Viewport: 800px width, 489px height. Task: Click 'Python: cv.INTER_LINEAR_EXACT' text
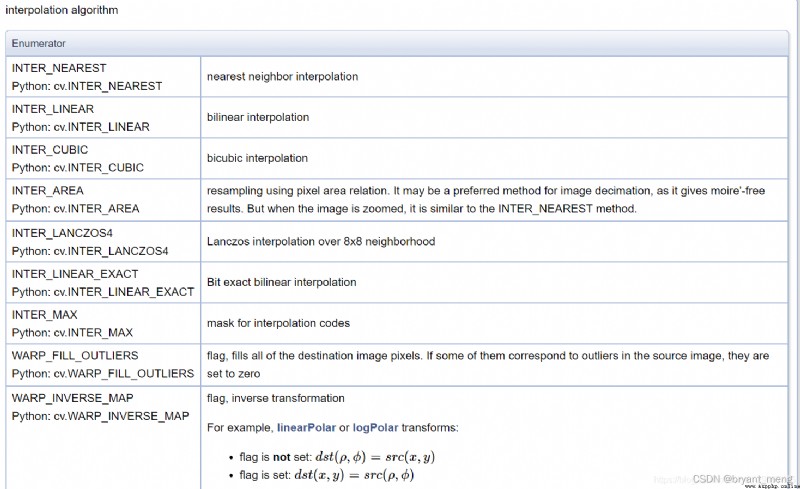click(x=103, y=292)
